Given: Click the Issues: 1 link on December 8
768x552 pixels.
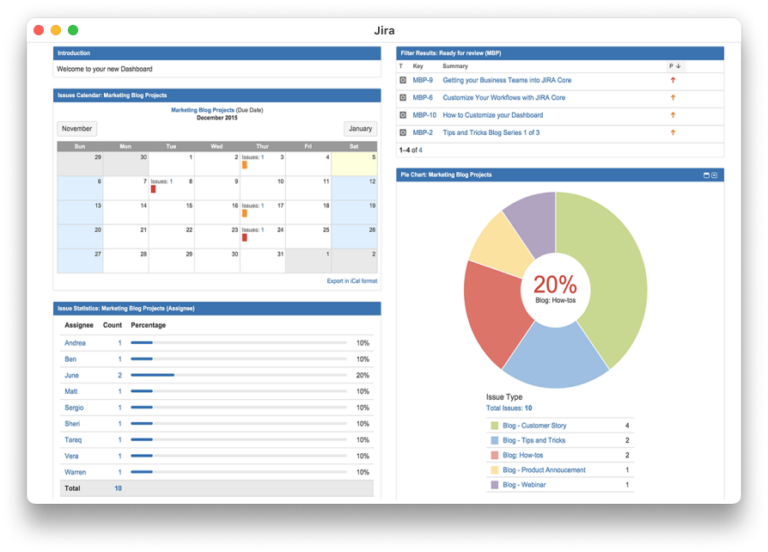Looking at the screenshot, I should pos(162,181).
